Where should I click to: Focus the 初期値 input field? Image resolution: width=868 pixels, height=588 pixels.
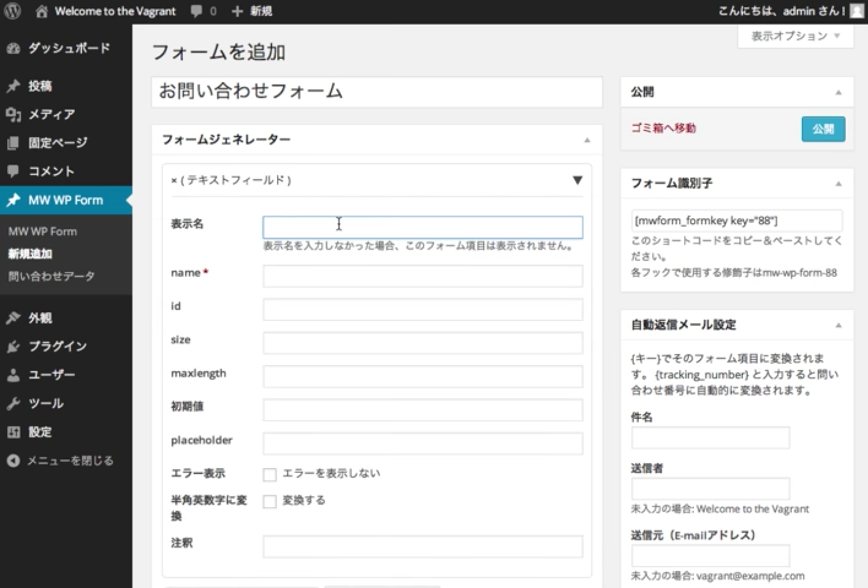(423, 410)
